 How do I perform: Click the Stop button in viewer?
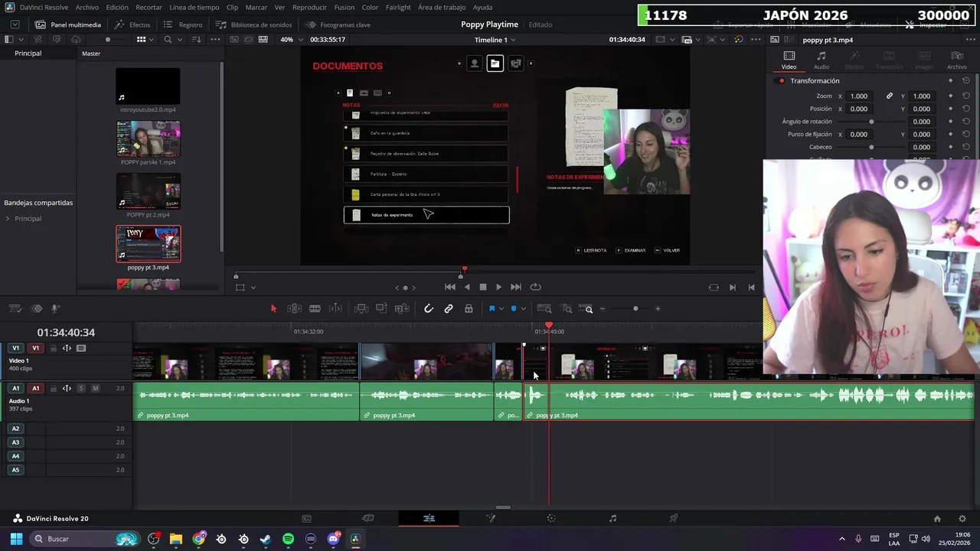point(483,287)
